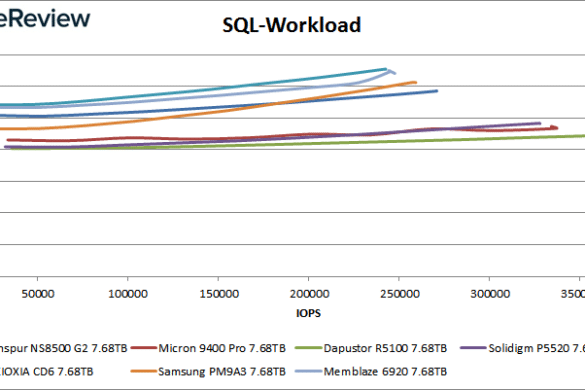Click Memblaze 6920 7.68TB legend entry

coord(371,372)
